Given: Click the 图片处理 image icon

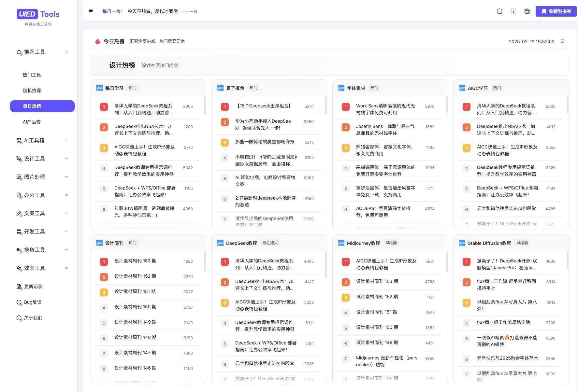Looking at the screenshot, I should pyautogui.click(x=19, y=177).
